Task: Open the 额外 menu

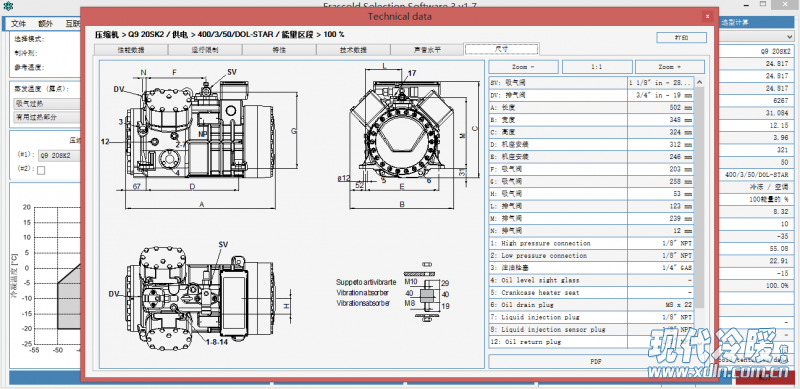Action: click(x=45, y=23)
